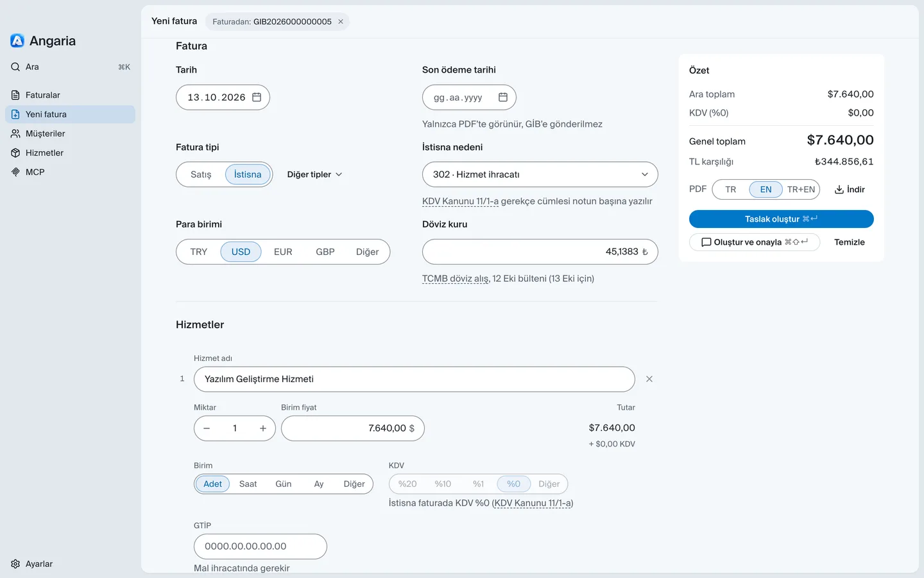Remove the Faturadan GIB2026000000005 chip
This screenshot has width=924, height=578.
[x=341, y=22]
